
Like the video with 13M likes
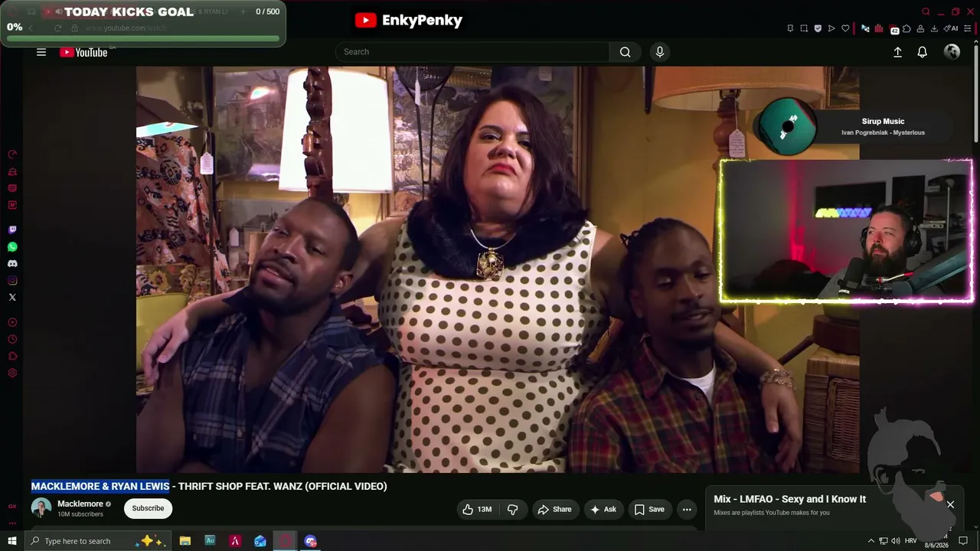coord(477,509)
